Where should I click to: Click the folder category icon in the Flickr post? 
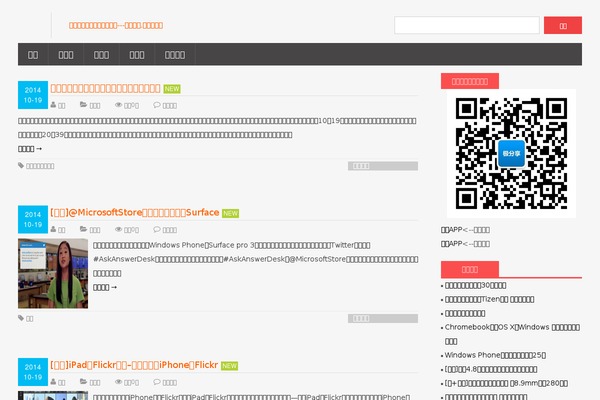tap(83, 382)
